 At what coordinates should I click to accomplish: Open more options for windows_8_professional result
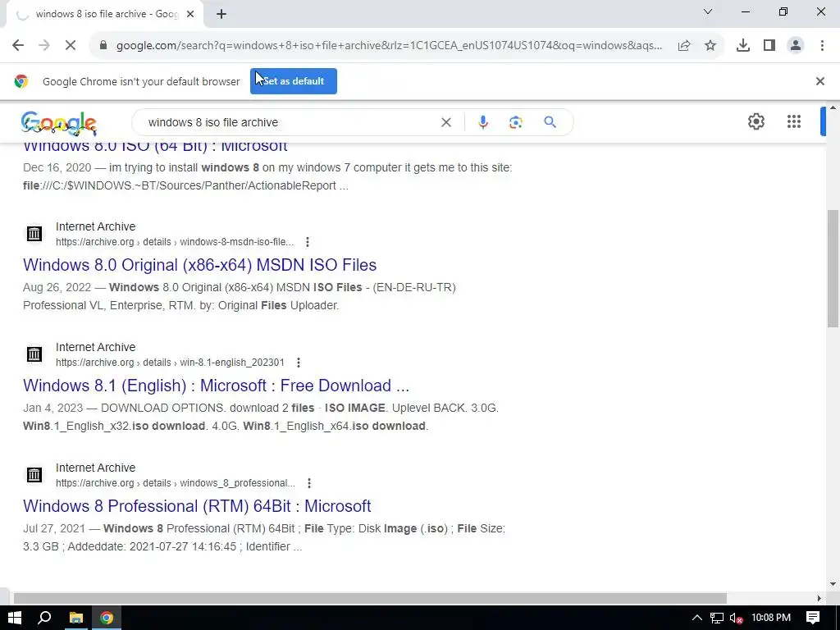click(309, 483)
